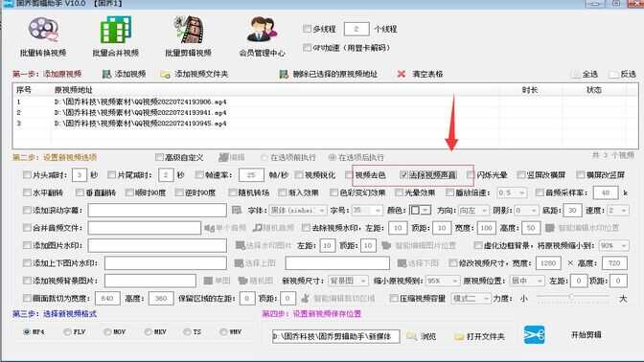Click 片头减时 seconds input field
This screenshot has width=644, height=362.
(80, 175)
